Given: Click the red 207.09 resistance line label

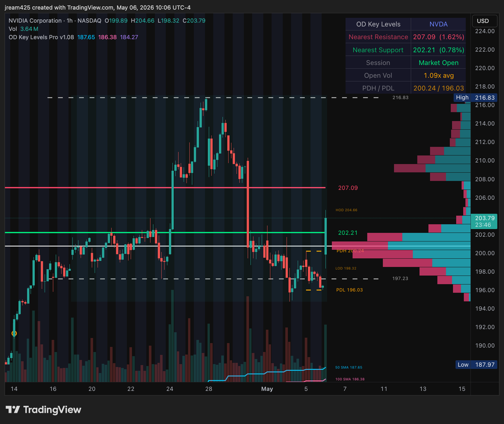Looking at the screenshot, I should pyautogui.click(x=348, y=188).
